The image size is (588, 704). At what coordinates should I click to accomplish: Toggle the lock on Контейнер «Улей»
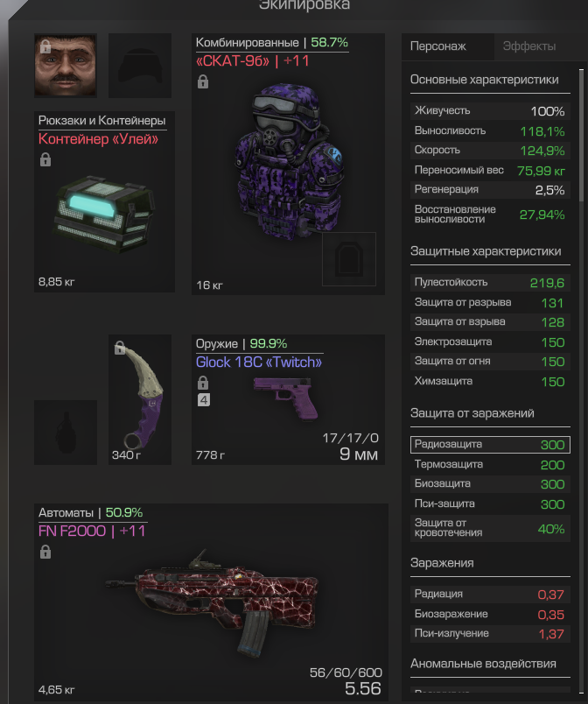click(45, 160)
